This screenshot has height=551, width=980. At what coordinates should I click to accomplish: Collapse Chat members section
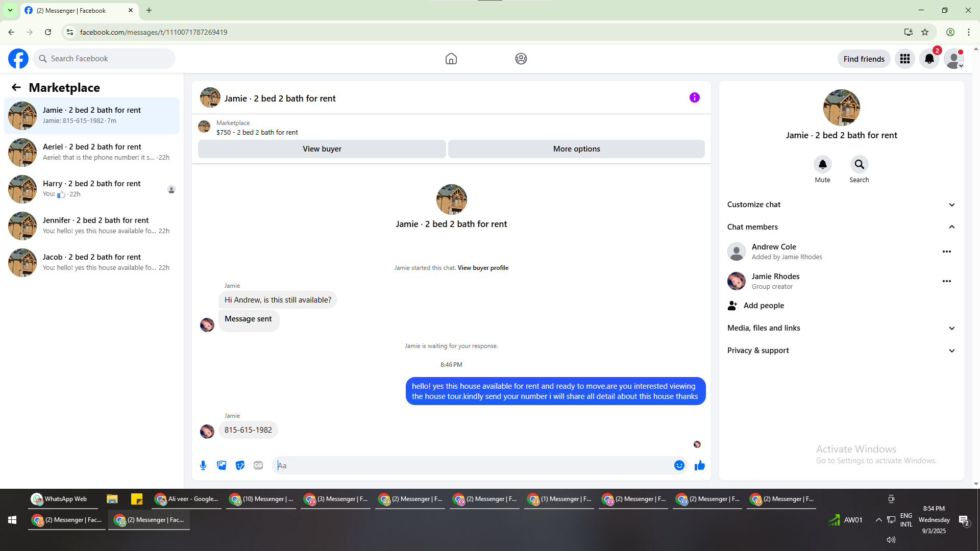coord(841,227)
